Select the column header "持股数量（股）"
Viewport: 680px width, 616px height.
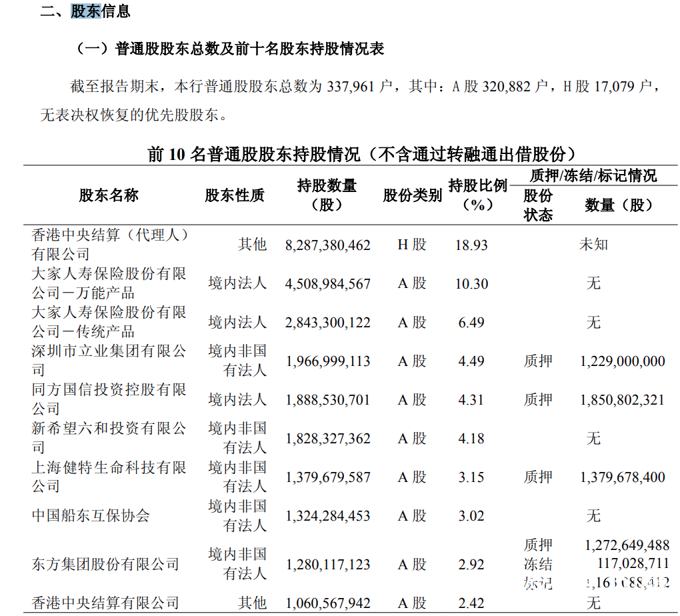tap(327, 195)
